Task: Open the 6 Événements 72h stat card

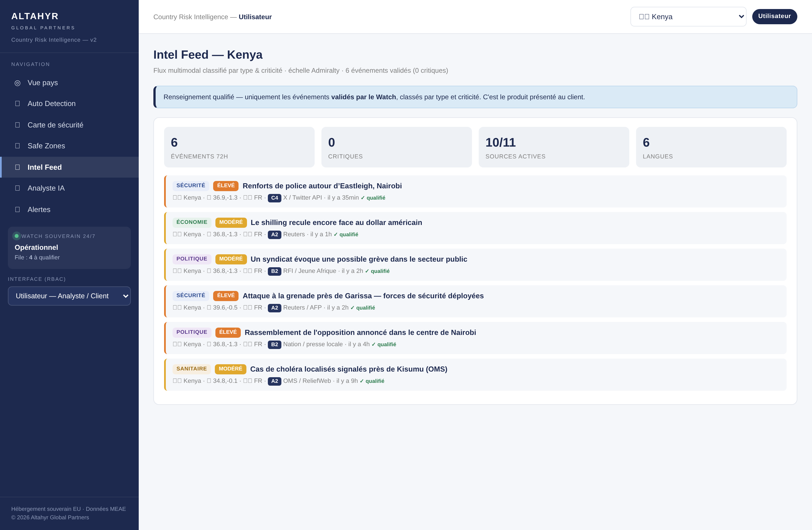Action: coord(239,147)
